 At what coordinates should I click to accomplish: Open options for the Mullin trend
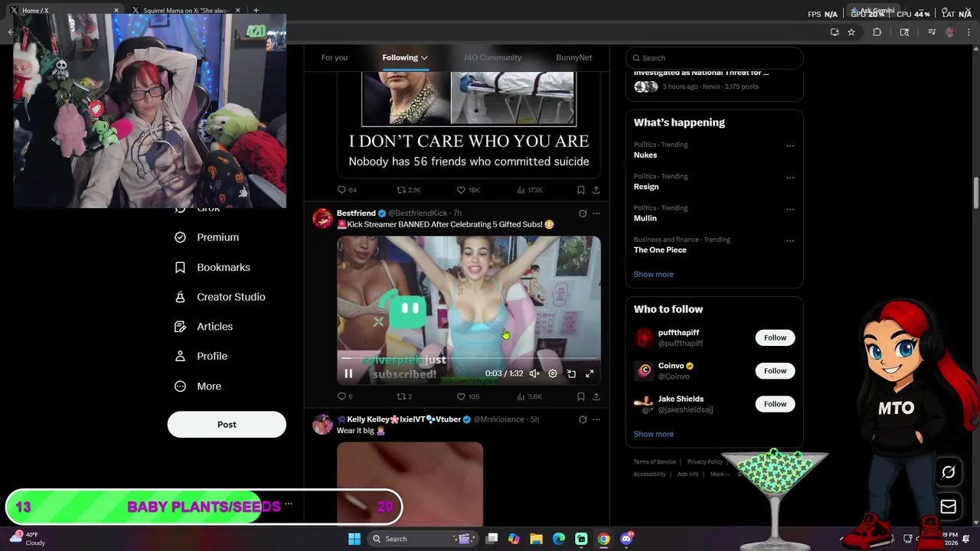[x=790, y=209]
